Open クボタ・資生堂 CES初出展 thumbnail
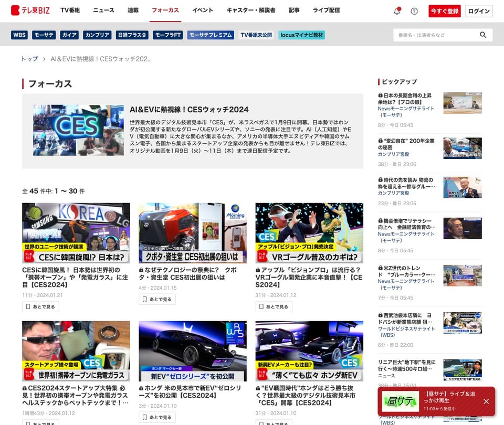This screenshot has height=425, width=504. (193, 233)
